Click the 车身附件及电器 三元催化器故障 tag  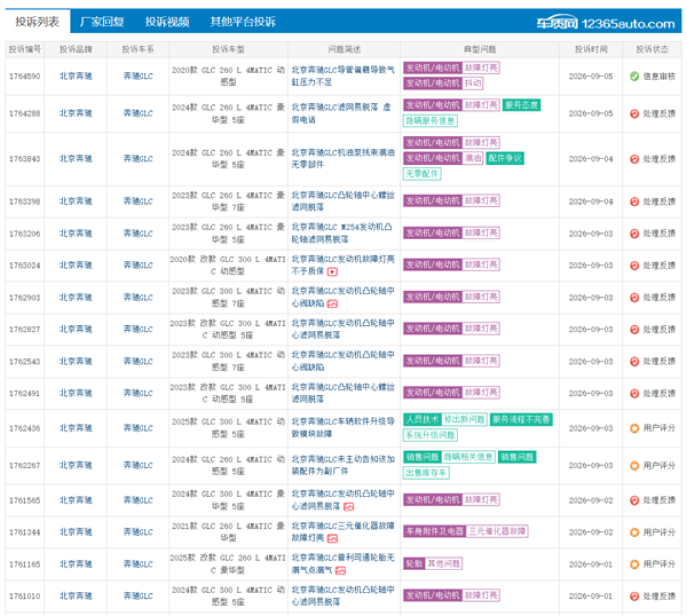(x=466, y=531)
